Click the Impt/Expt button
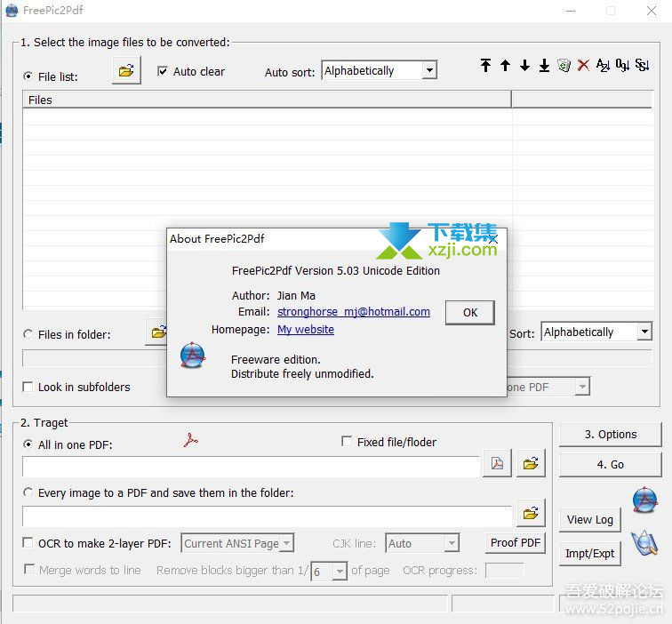The width and height of the screenshot is (672, 624). pyautogui.click(x=590, y=554)
